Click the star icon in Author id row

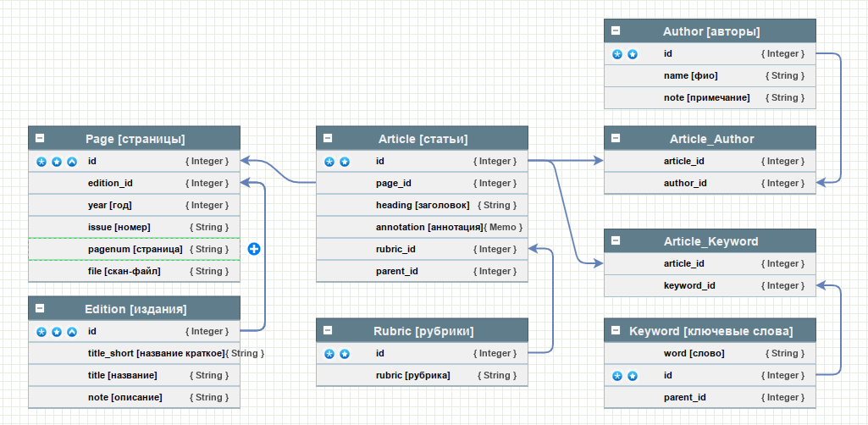coord(633,54)
